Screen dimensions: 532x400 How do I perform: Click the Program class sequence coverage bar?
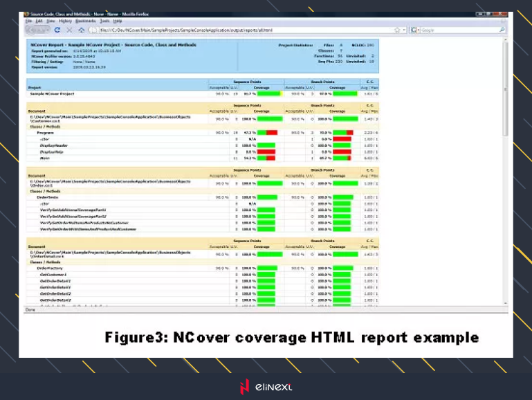tap(266, 132)
